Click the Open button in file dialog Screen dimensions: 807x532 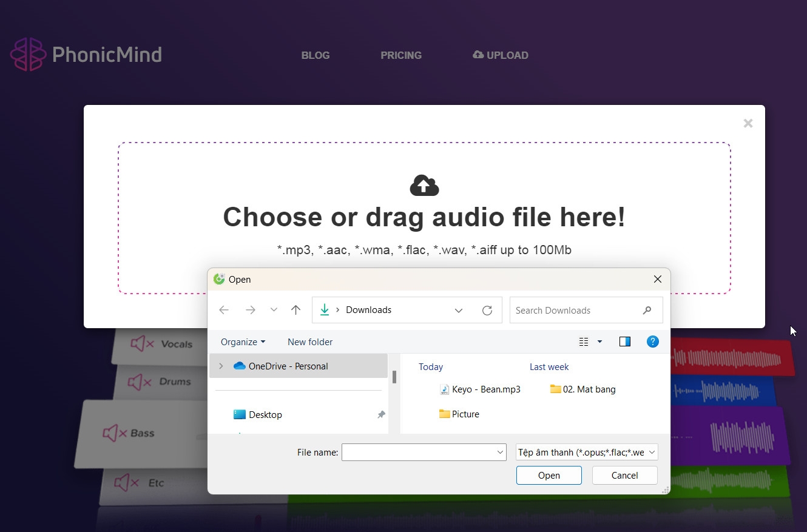click(549, 475)
